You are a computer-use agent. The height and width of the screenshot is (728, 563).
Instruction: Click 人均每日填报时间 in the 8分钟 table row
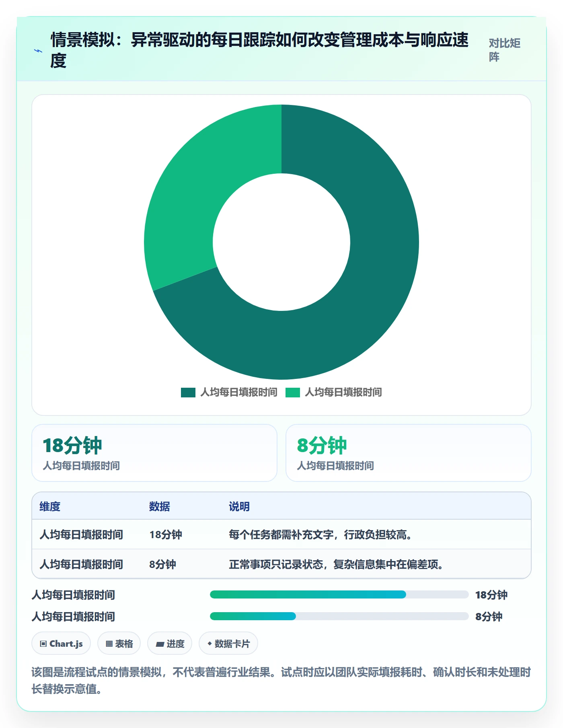pos(81,564)
